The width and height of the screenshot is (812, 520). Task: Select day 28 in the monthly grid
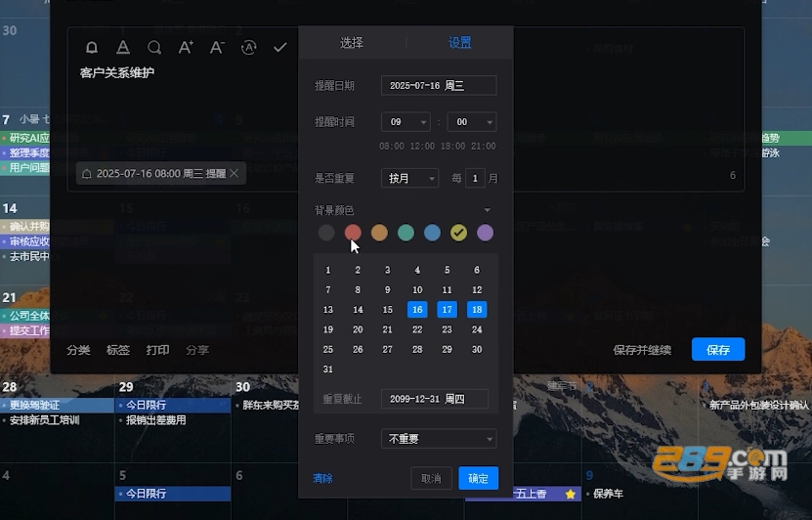pos(417,350)
